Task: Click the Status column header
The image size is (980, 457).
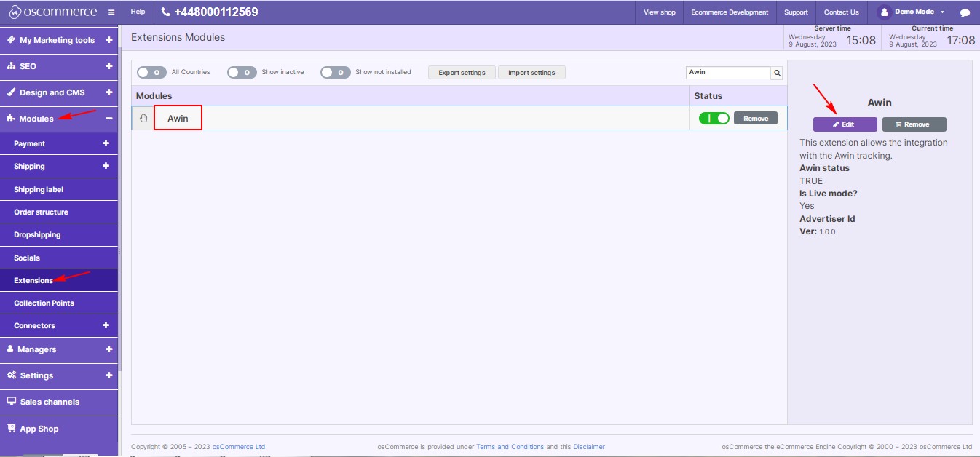Action: click(708, 96)
